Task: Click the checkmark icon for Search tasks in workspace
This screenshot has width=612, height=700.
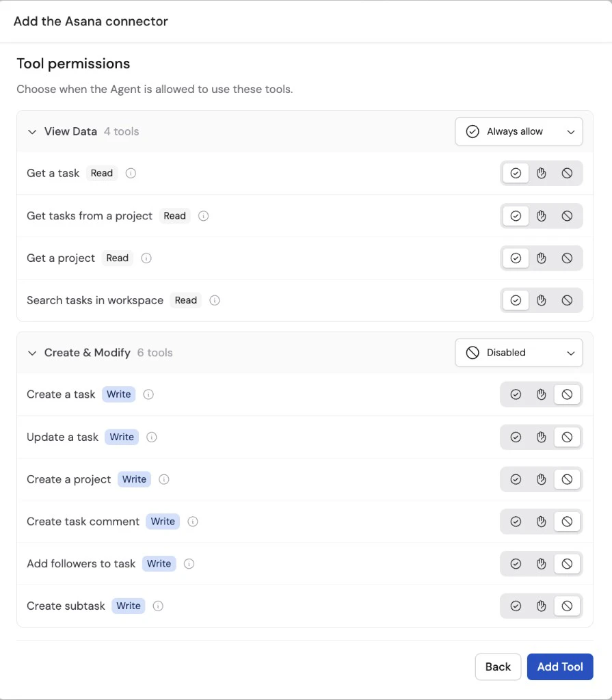Action: (515, 300)
